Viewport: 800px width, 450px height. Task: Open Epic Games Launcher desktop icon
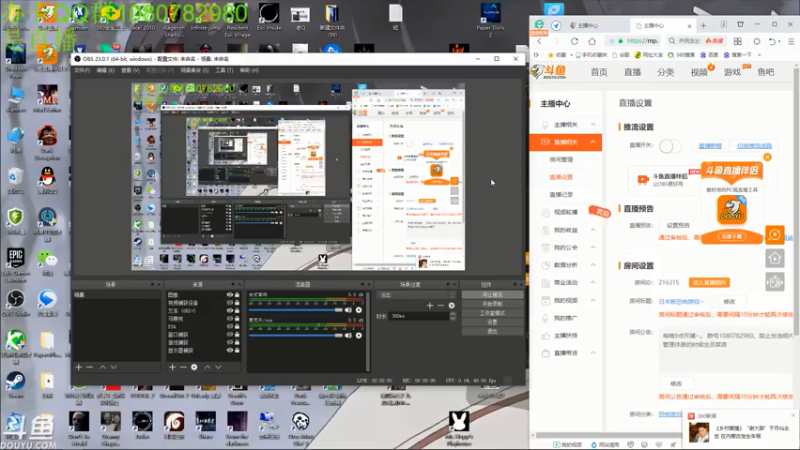click(x=15, y=264)
